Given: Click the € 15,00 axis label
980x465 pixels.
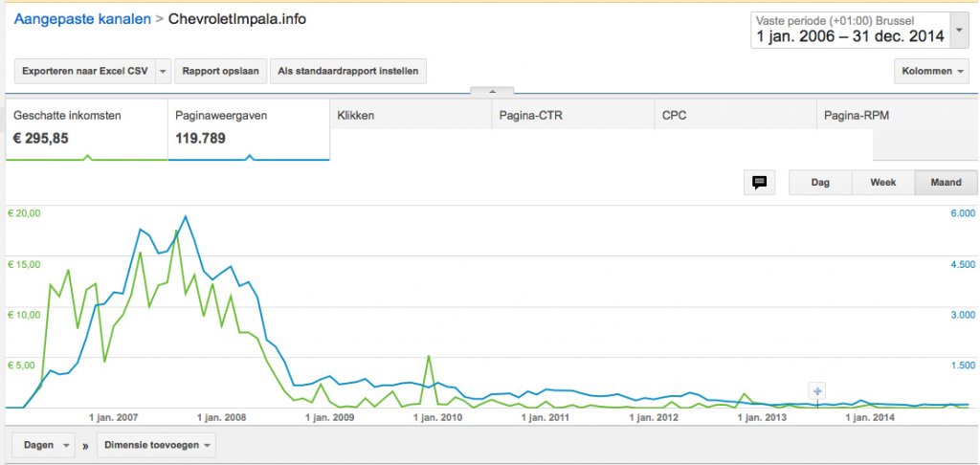Looking at the screenshot, I should point(24,264).
